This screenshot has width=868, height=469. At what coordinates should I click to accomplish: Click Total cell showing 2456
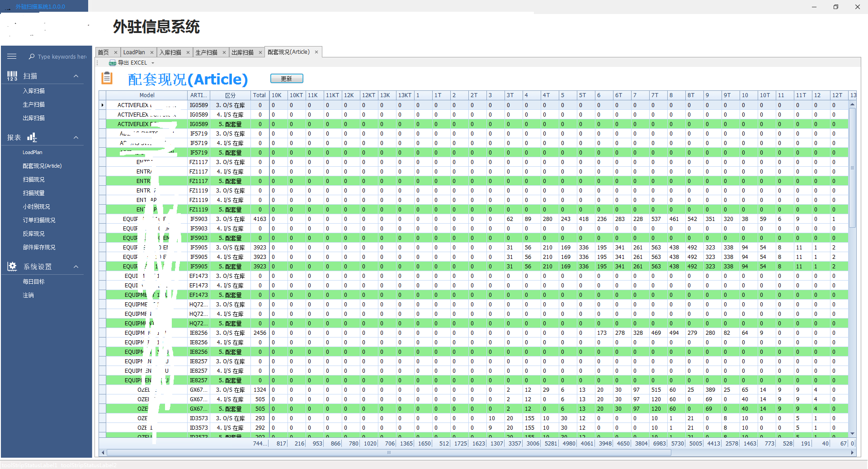tap(260, 333)
